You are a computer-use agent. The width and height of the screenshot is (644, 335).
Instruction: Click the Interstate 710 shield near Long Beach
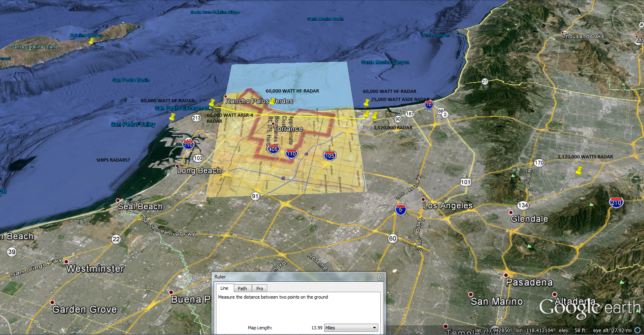[188, 145]
